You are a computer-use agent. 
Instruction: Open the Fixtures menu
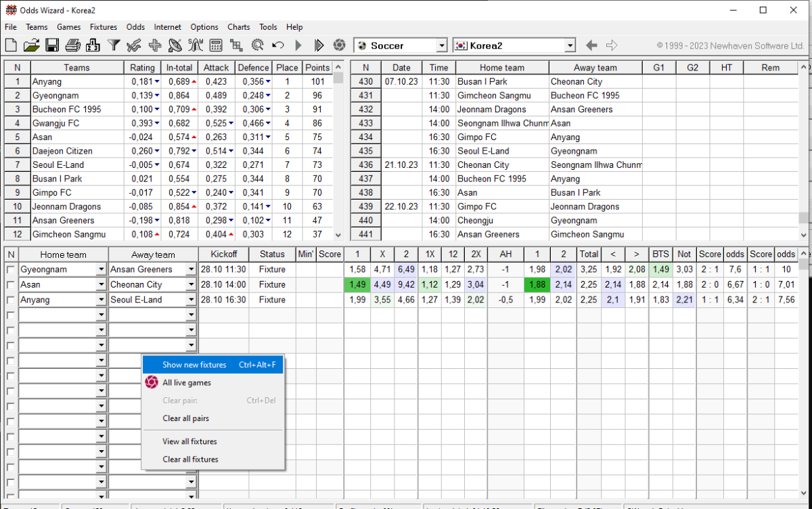(103, 27)
